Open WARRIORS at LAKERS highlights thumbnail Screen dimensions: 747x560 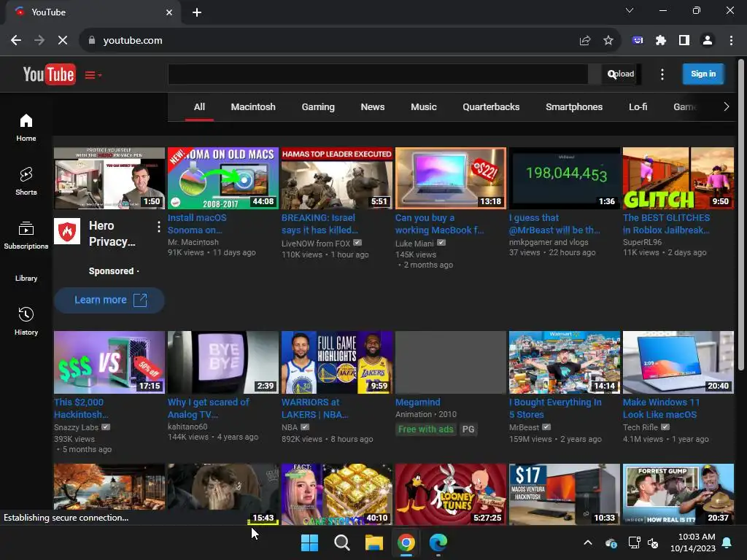point(337,362)
